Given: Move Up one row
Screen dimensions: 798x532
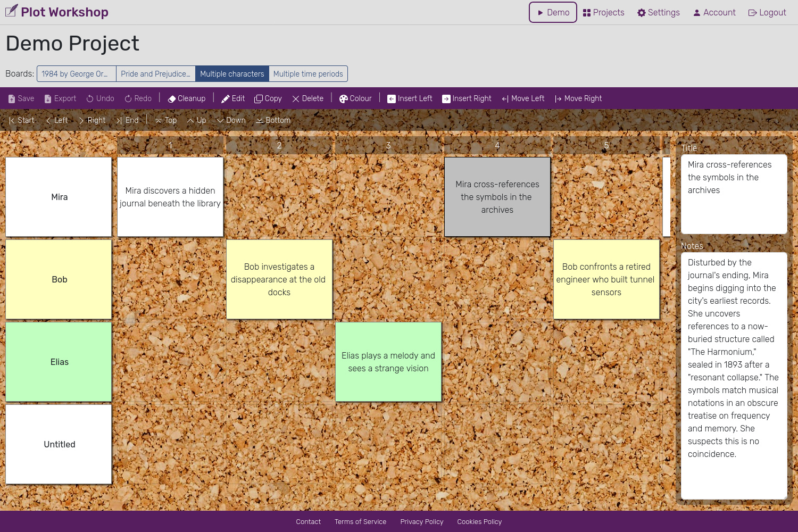Looking at the screenshot, I should [196, 120].
